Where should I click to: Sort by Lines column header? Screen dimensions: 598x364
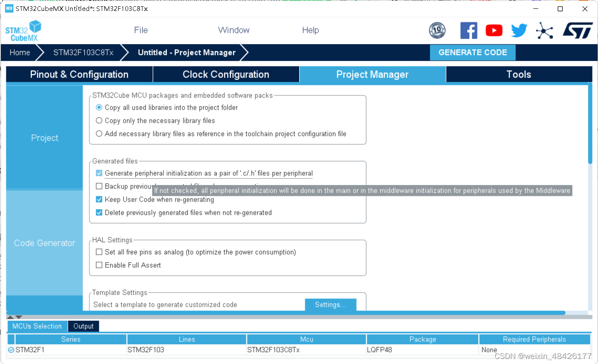coord(187,339)
